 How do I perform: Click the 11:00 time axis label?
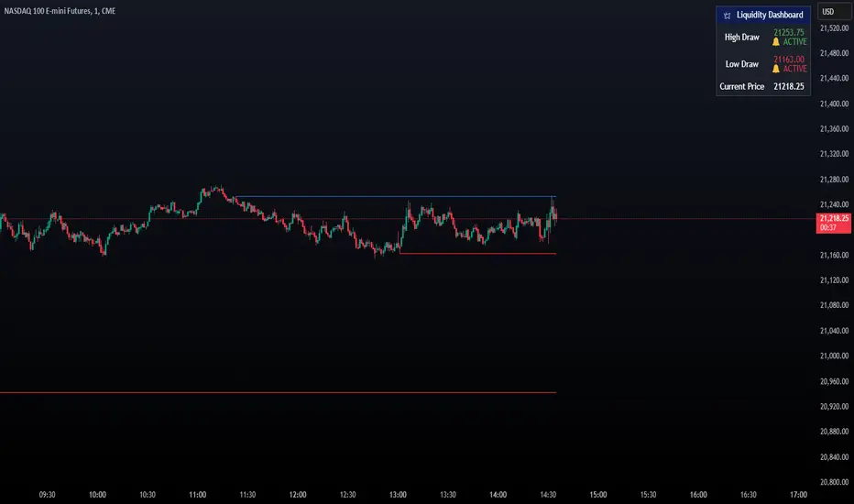(x=198, y=495)
